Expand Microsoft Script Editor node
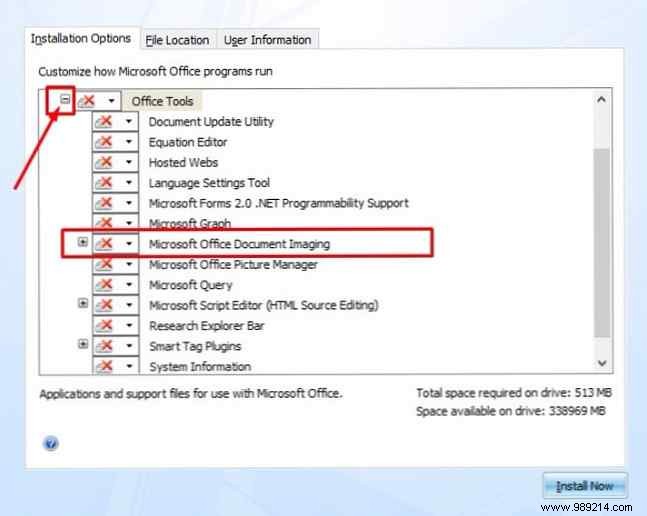 83,304
